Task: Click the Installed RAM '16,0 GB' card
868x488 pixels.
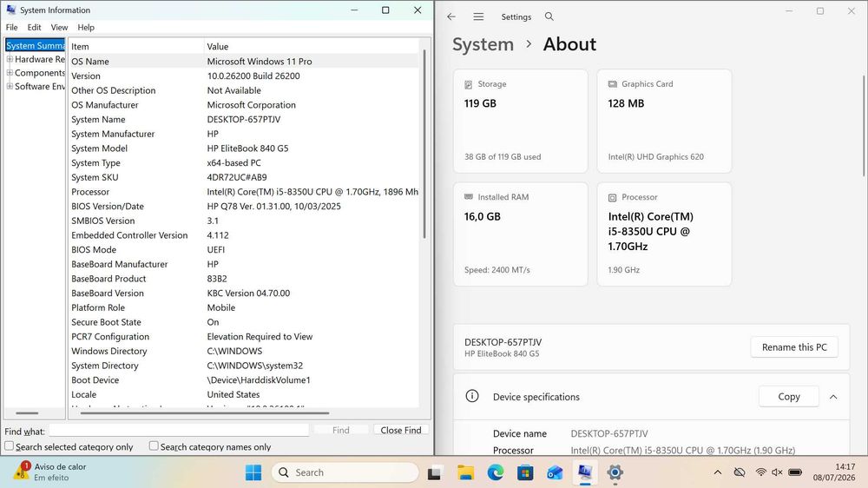Action: (x=520, y=234)
